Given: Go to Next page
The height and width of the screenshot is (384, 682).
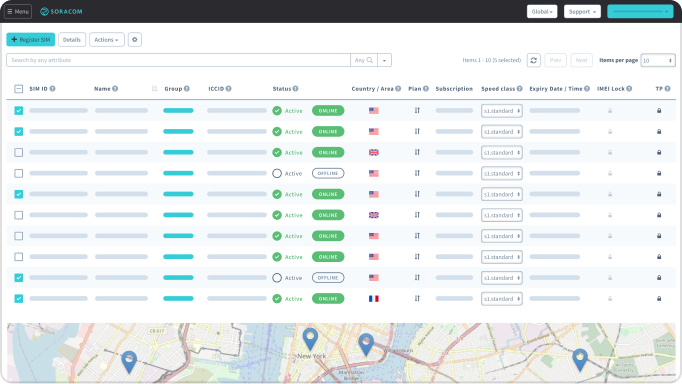Looking at the screenshot, I should 581,60.
